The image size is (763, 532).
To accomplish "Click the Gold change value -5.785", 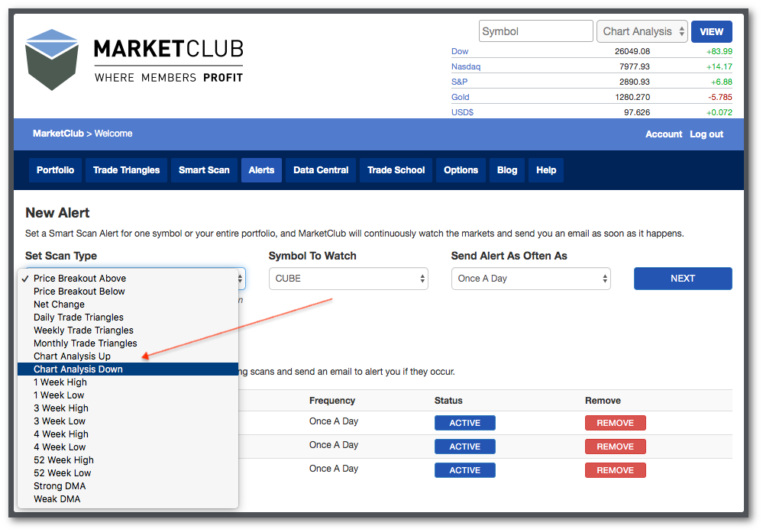I will click(719, 97).
